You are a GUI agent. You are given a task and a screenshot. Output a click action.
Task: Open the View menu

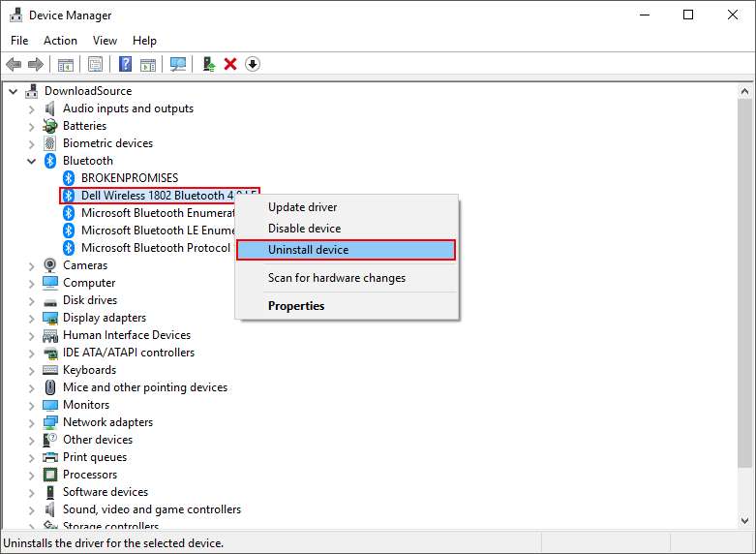[x=105, y=41]
